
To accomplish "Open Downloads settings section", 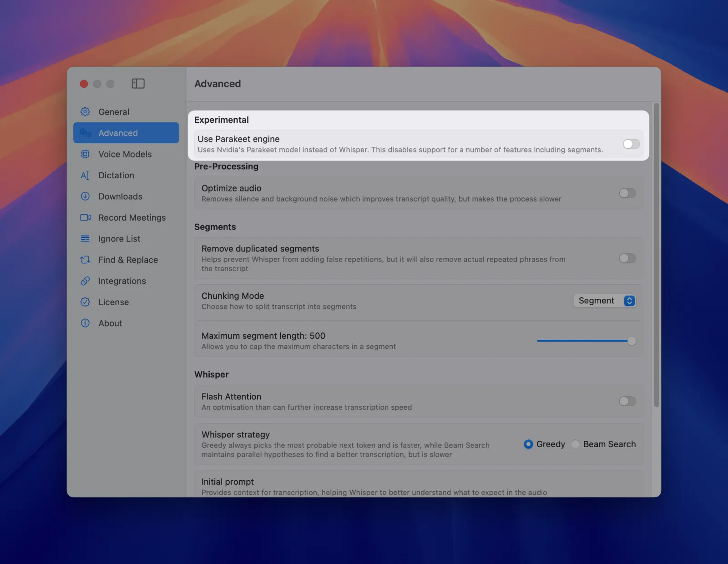I will pyautogui.click(x=126, y=196).
